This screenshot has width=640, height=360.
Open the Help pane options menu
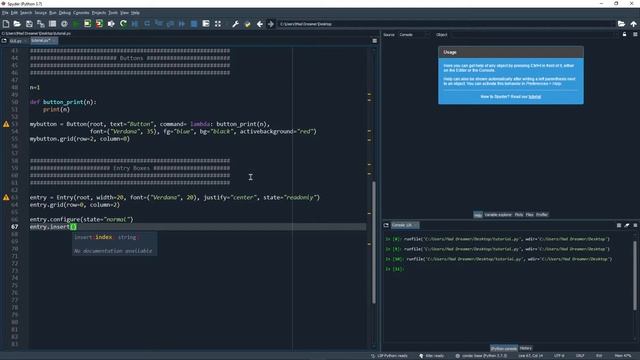[x=635, y=35]
